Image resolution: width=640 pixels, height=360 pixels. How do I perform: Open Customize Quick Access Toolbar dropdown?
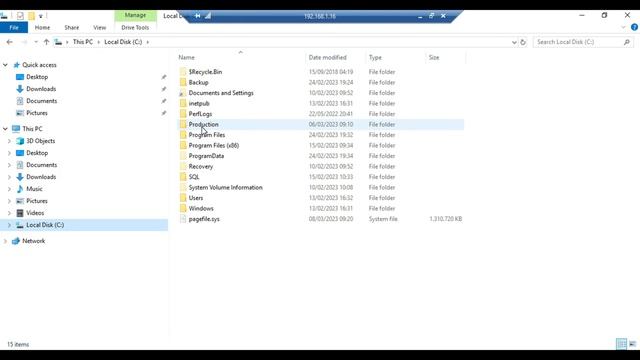pyautogui.click(x=41, y=16)
